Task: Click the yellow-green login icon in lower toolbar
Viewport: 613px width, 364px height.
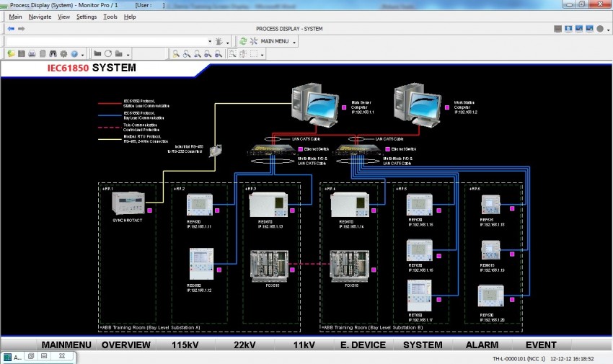Action: pos(11,53)
